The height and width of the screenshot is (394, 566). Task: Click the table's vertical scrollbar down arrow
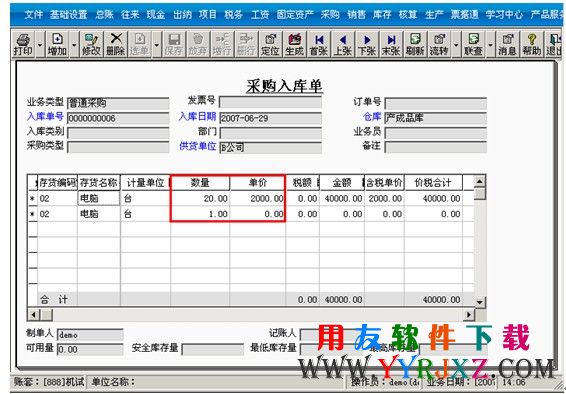(479, 302)
